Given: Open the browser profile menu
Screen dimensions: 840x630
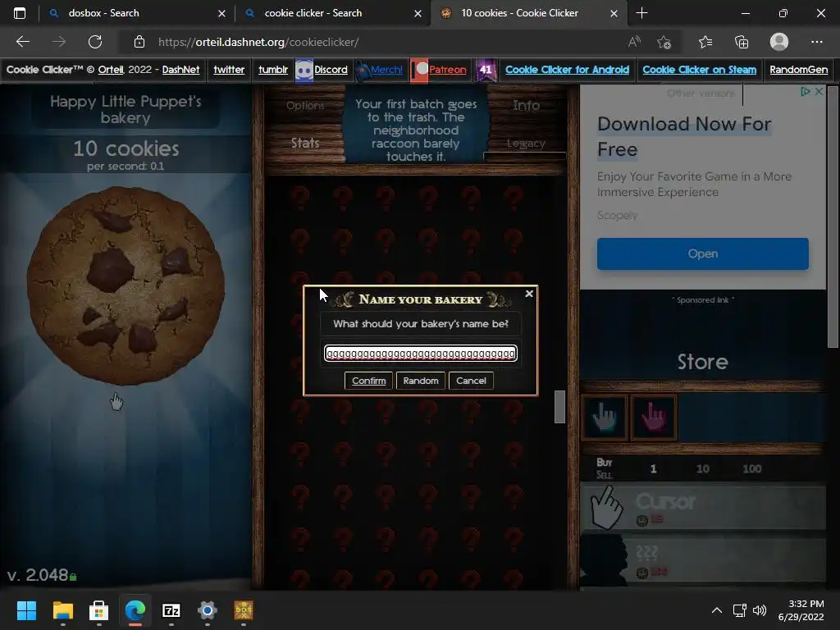Looking at the screenshot, I should (779, 42).
